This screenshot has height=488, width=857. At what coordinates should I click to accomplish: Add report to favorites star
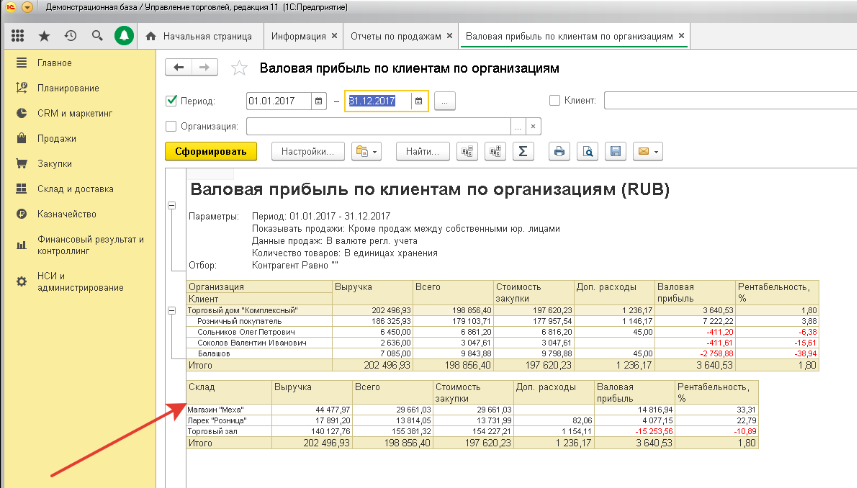click(239, 69)
